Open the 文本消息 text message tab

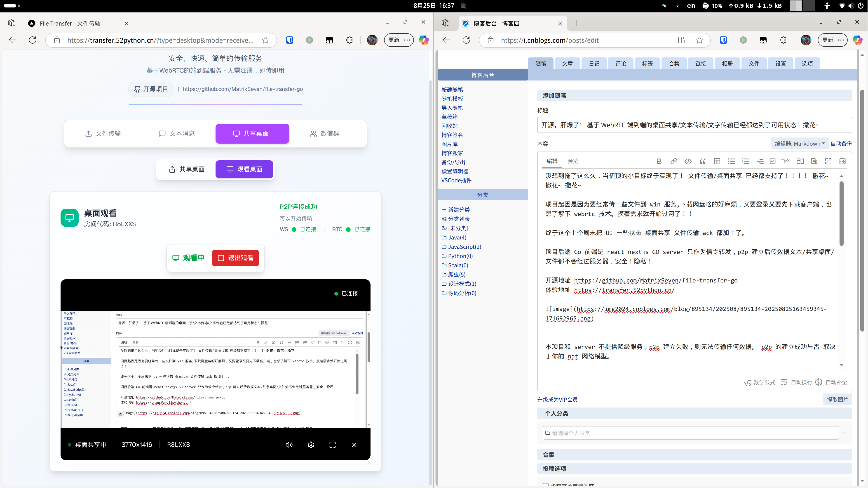coord(177,134)
